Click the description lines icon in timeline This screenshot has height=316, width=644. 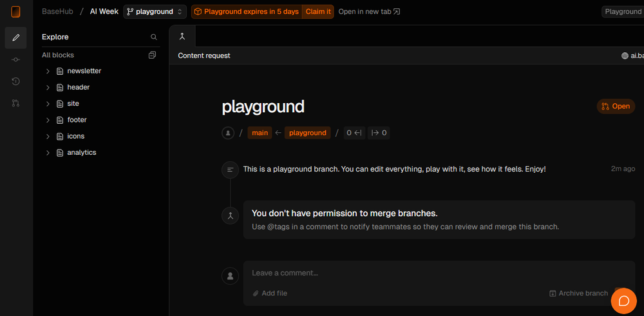[231, 170]
